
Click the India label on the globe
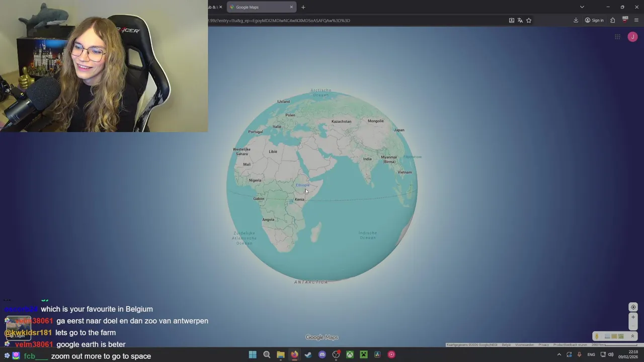click(367, 159)
